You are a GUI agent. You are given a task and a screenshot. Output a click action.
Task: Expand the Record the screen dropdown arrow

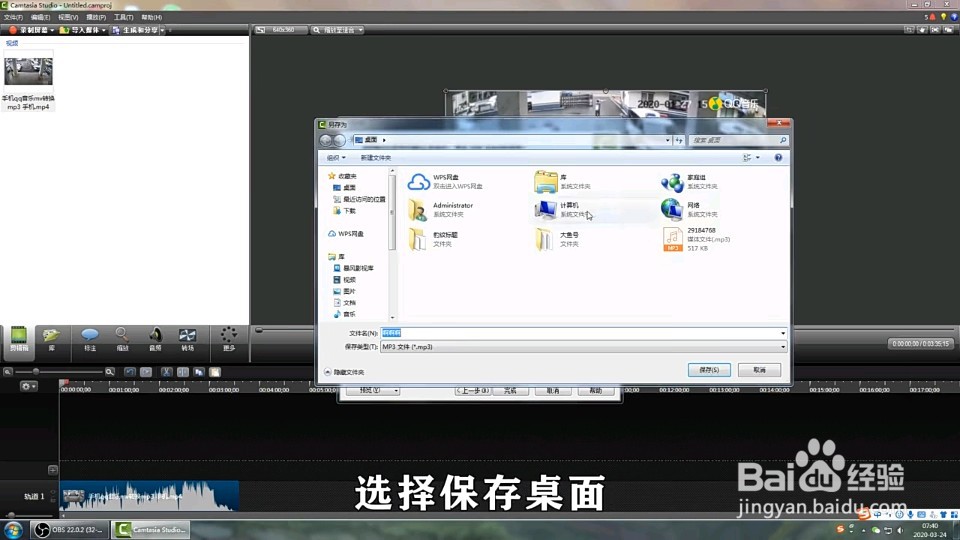point(52,30)
